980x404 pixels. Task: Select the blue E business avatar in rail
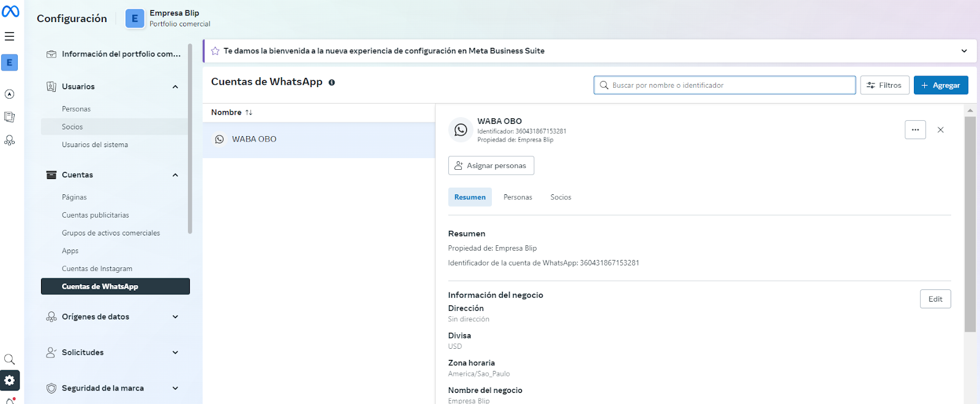point(9,63)
